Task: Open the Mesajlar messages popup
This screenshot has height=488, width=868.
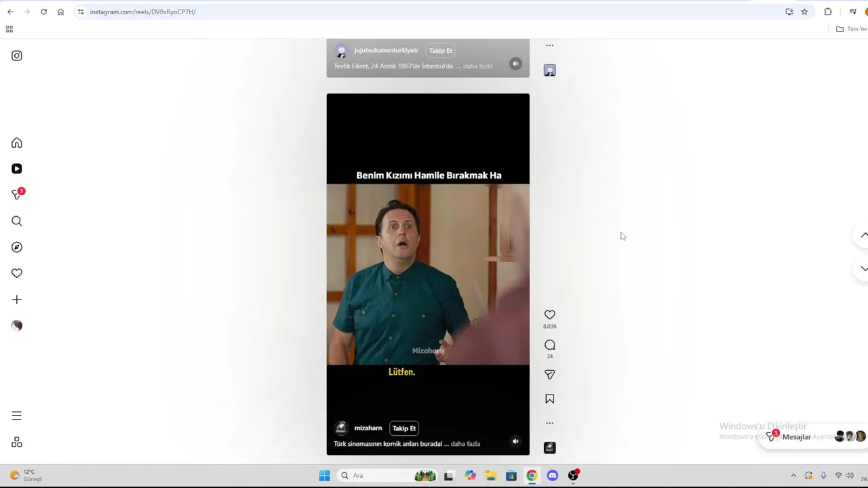Action: pyautogui.click(x=812, y=436)
